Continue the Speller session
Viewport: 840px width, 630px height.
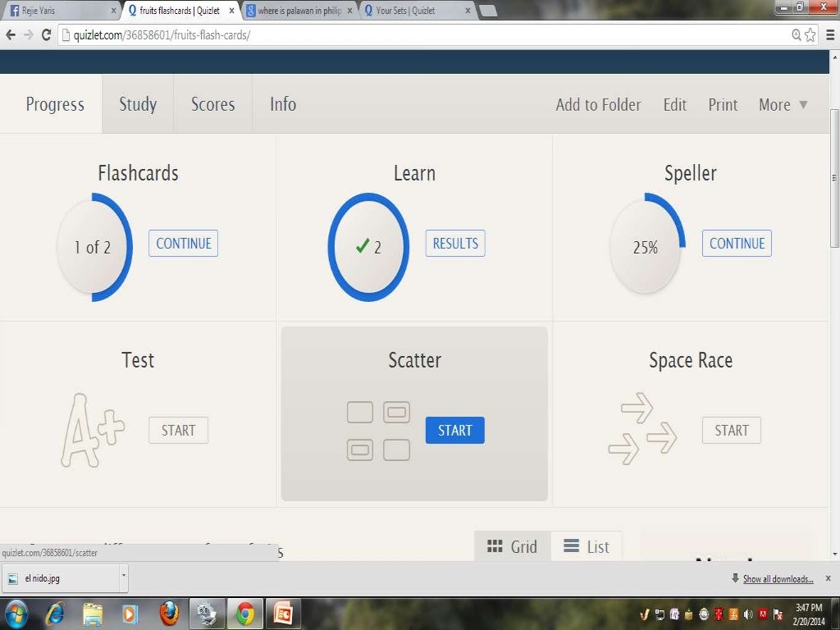[737, 243]
